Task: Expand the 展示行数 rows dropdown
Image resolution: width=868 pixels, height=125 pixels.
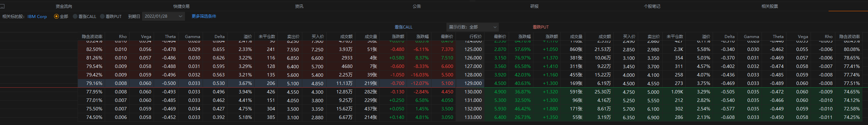Action: pyautogui.click(x=473, y=27)
